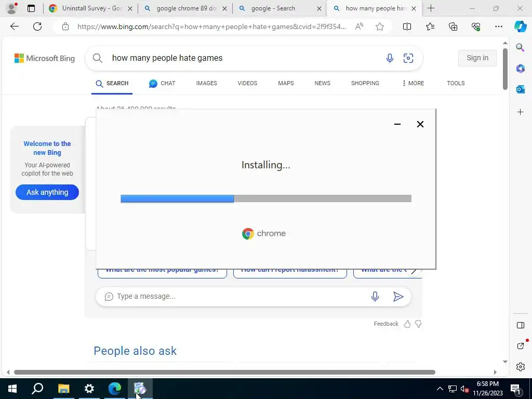
Task: Open the Edge profile avatar icon
Action: (x=12, y=8)
